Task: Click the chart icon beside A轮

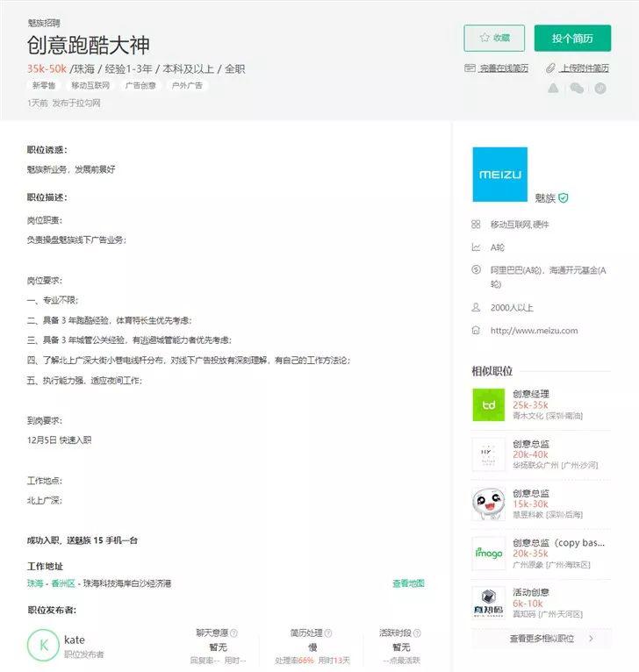Action: pyautogui.click(x=476, y=247)
